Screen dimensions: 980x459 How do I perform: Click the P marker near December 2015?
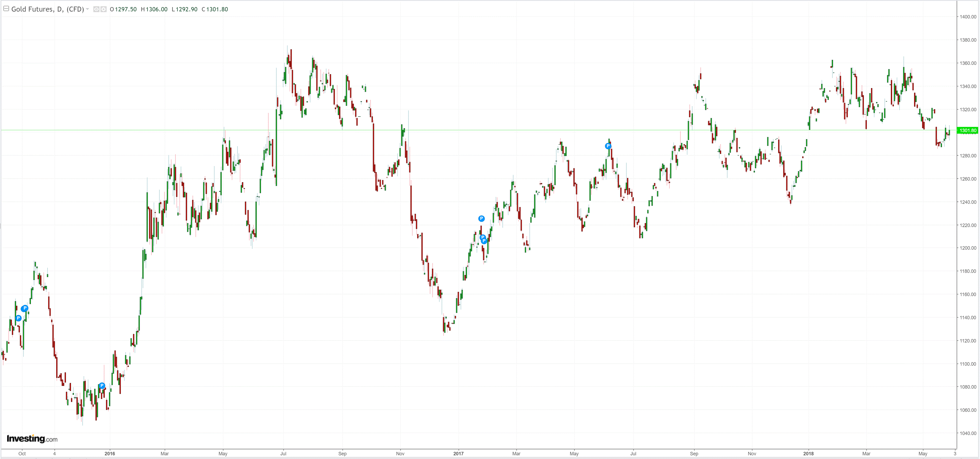(102, 386)
